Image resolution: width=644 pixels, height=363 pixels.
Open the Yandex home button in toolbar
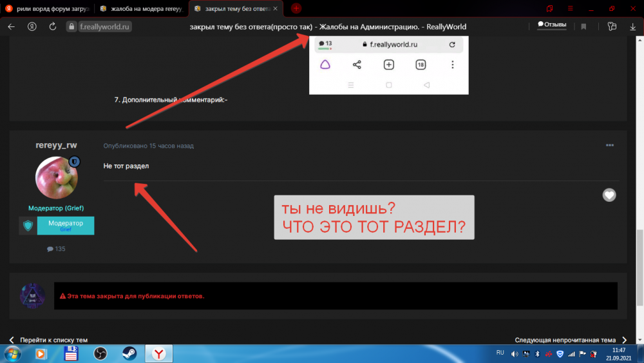[x=32, y=26]
